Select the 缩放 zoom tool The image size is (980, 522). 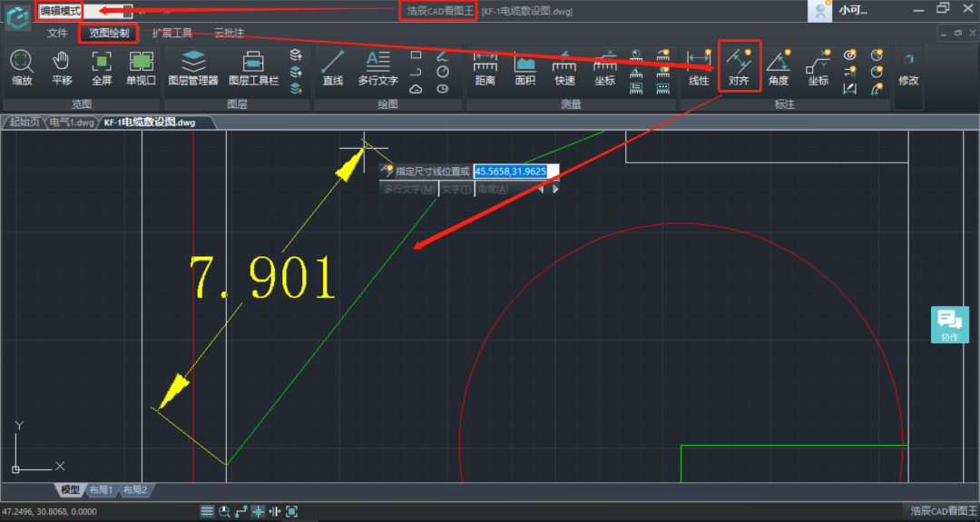[22, 67]
